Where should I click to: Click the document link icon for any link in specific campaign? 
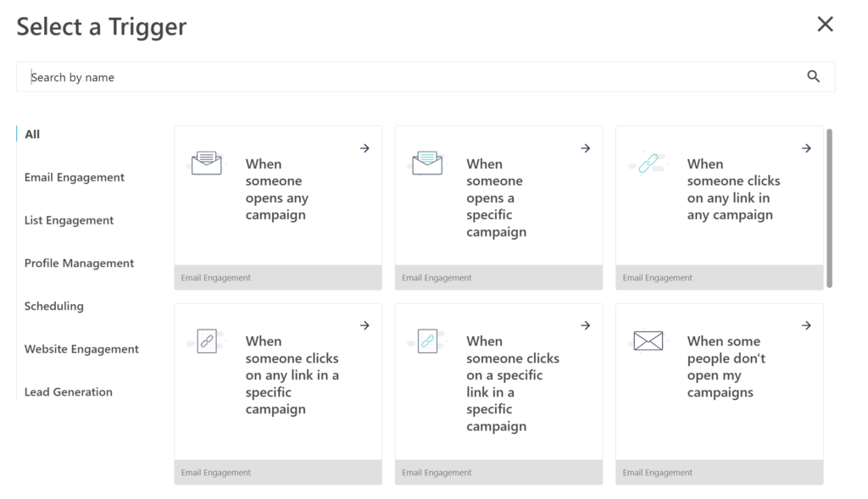tap(206, 341)
